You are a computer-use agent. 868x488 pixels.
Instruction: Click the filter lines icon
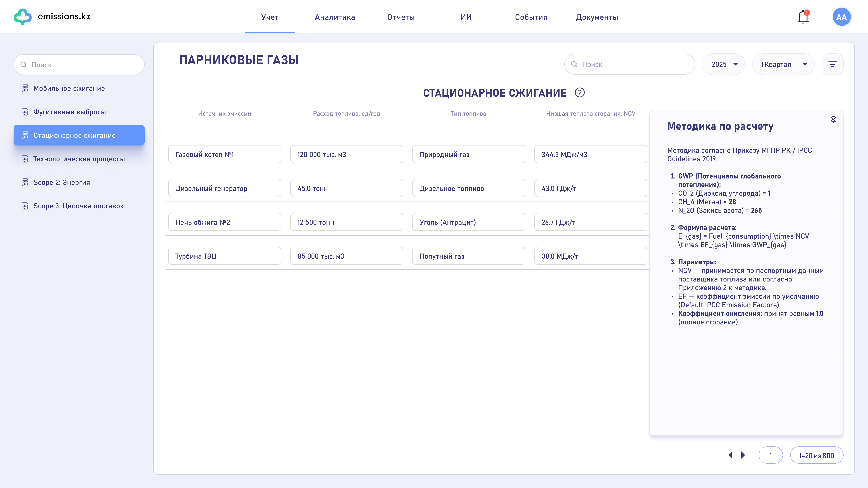pos(832,64)
